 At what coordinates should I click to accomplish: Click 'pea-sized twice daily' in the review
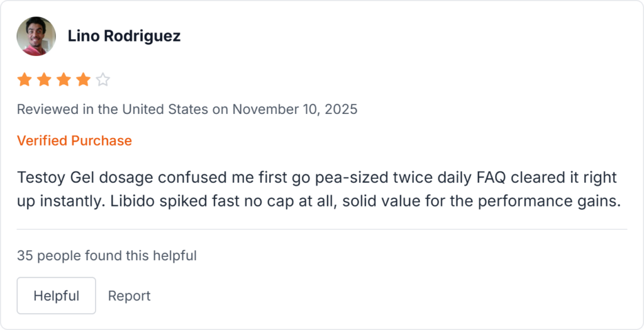391,178
